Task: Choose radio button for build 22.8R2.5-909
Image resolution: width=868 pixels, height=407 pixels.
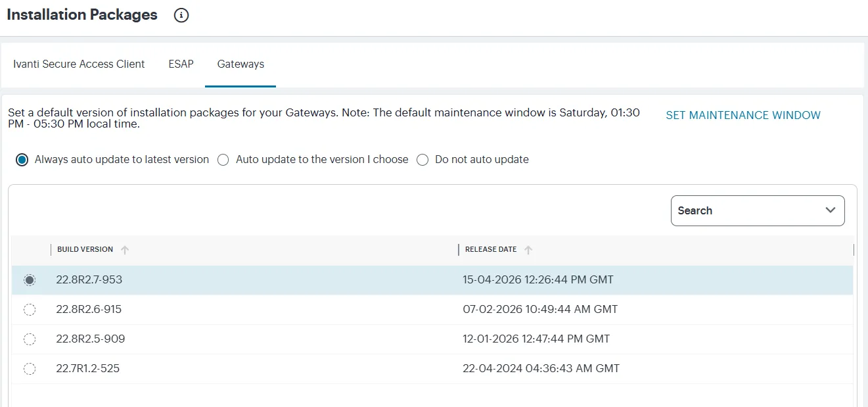Action: (x=30, y=339)
